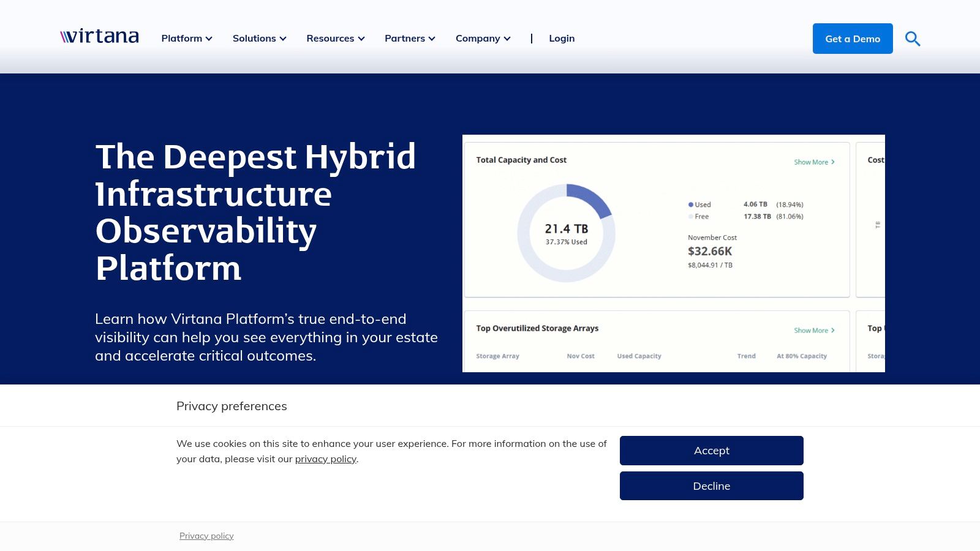Go to the Login link
Viewport: 980px width, 551px height.
[x=562, y=39]
